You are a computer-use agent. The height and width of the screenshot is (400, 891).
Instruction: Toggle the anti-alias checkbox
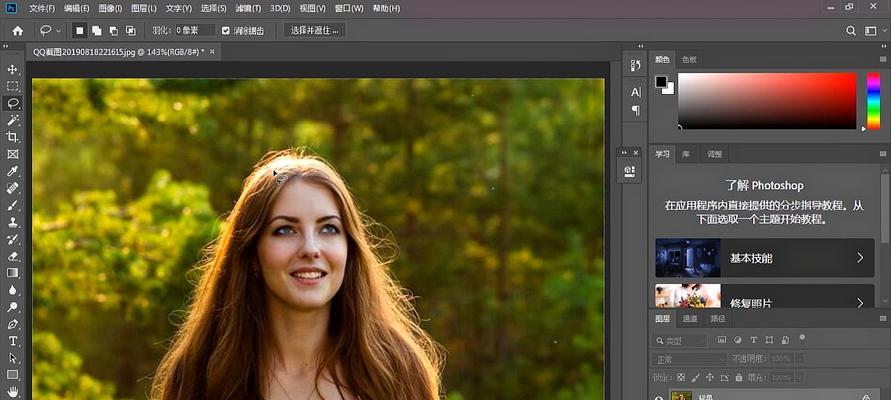[226, 31]
